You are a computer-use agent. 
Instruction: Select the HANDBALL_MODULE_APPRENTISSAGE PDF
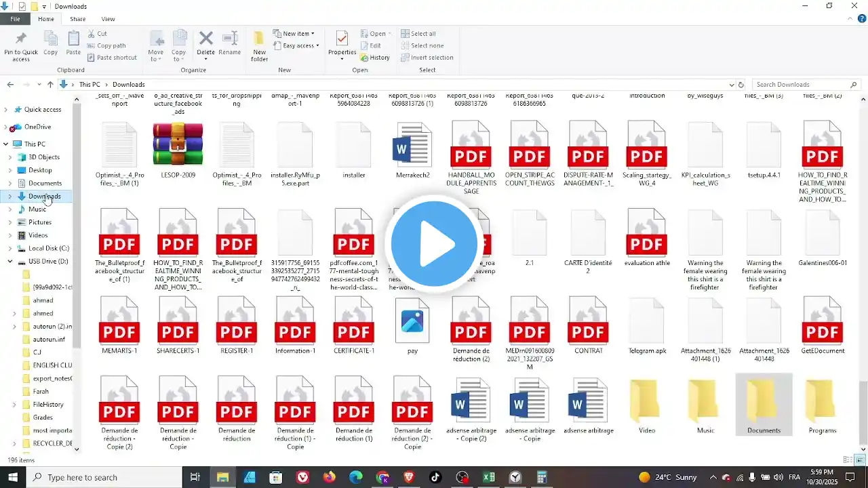coord(471,159)
